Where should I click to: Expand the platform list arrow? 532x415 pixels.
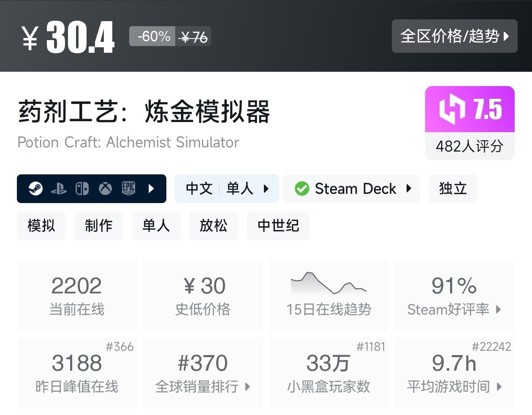152,189
